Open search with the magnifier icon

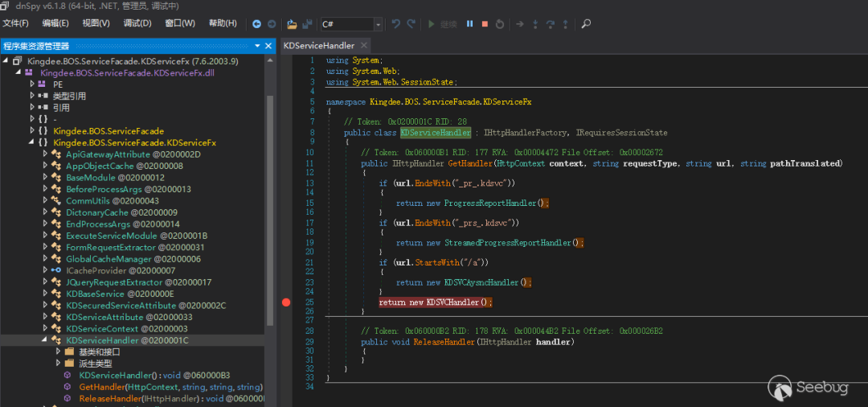pos(586,24)
